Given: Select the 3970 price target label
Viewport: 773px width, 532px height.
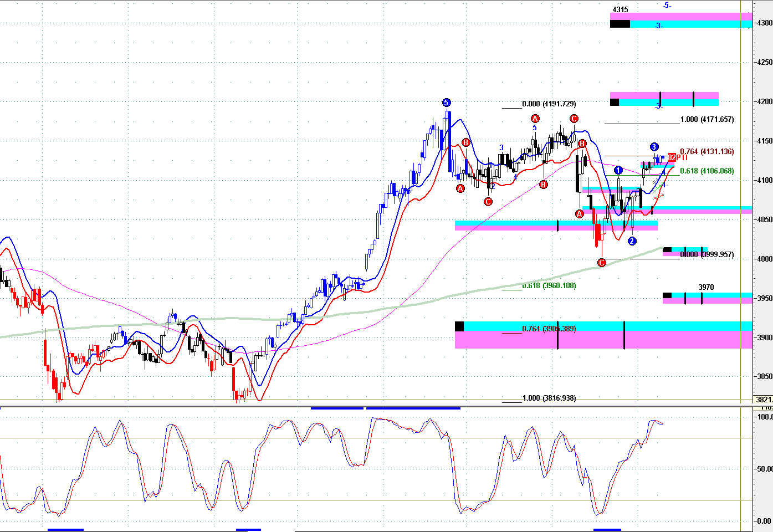Looking at the screenshot, I should click(x=706, y=288).
